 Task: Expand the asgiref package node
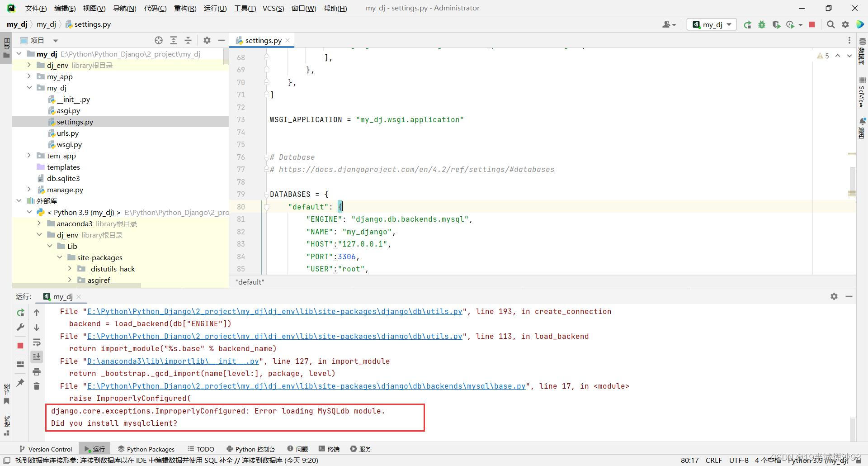point(70,280)
